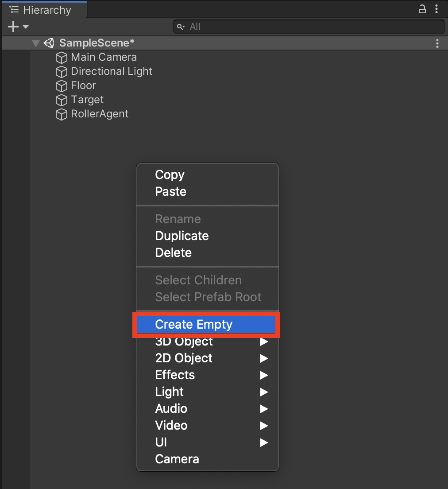Select the Target object in hierarchy

[x=87, y=100]
